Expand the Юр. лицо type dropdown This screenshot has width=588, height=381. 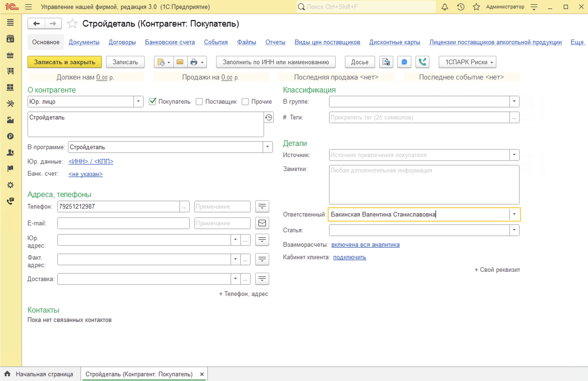coord(138,102)
